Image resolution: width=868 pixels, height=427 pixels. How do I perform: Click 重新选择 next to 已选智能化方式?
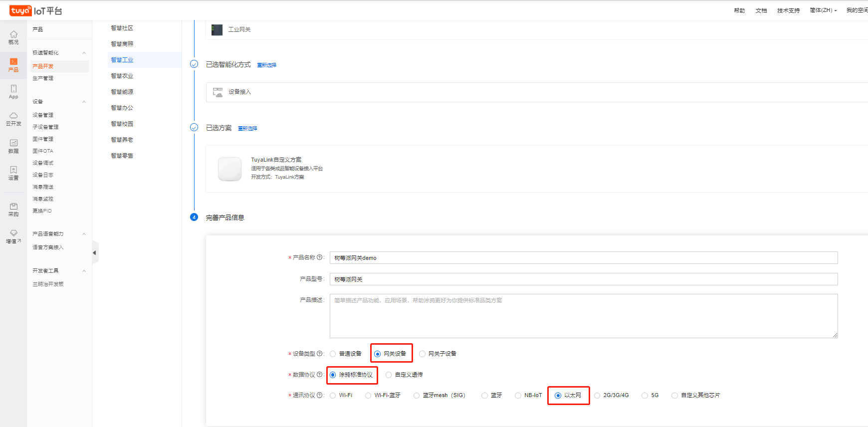point(267,65)
